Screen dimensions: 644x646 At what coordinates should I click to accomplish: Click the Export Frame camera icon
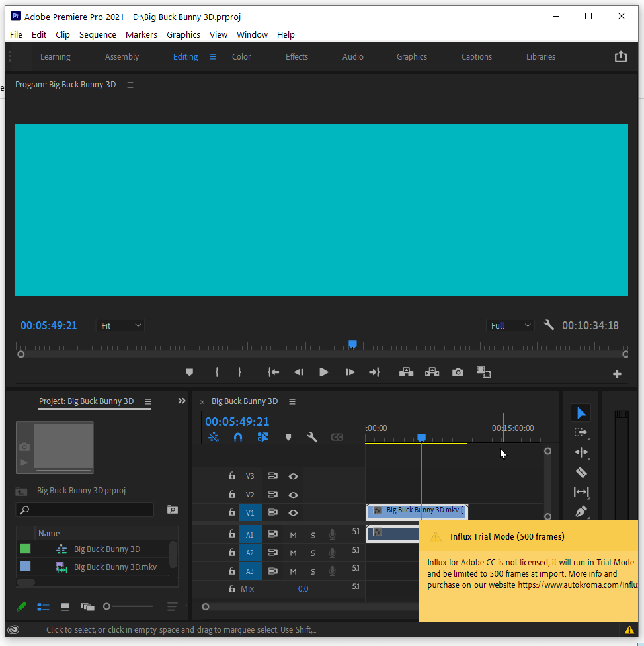tap(458, 372)
